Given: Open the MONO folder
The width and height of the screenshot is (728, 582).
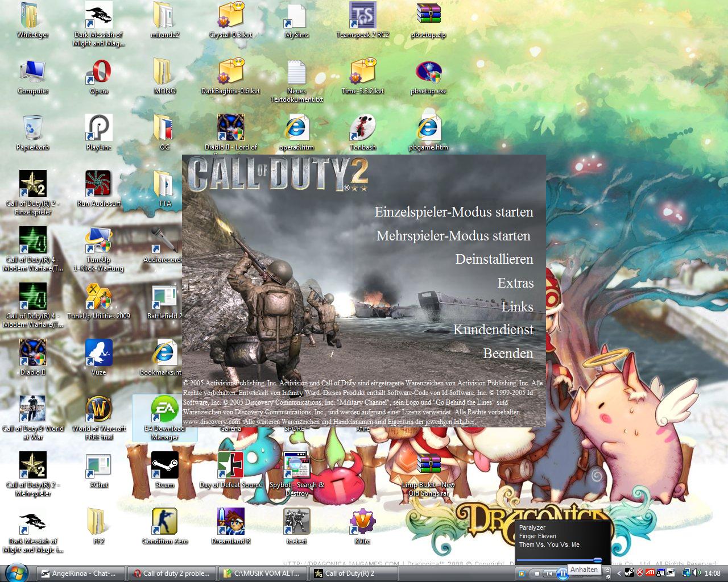Looking at the screenshot, I should click(x=164, y=77).
